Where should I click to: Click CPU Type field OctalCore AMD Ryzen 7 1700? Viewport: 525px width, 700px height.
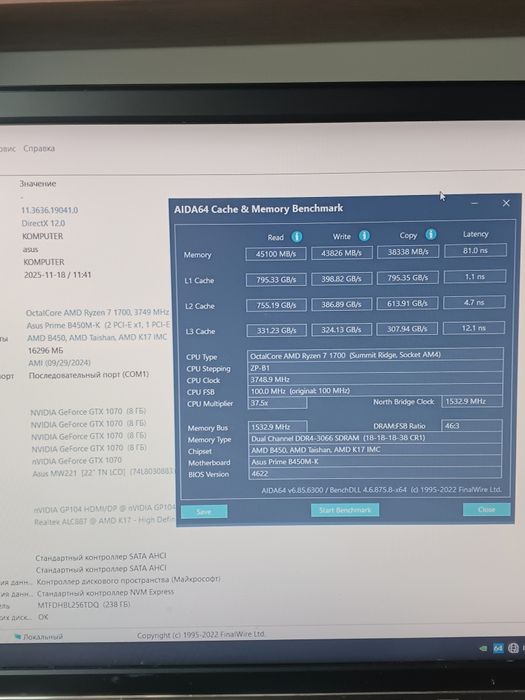pyautogui.click(x=375, y=354)
